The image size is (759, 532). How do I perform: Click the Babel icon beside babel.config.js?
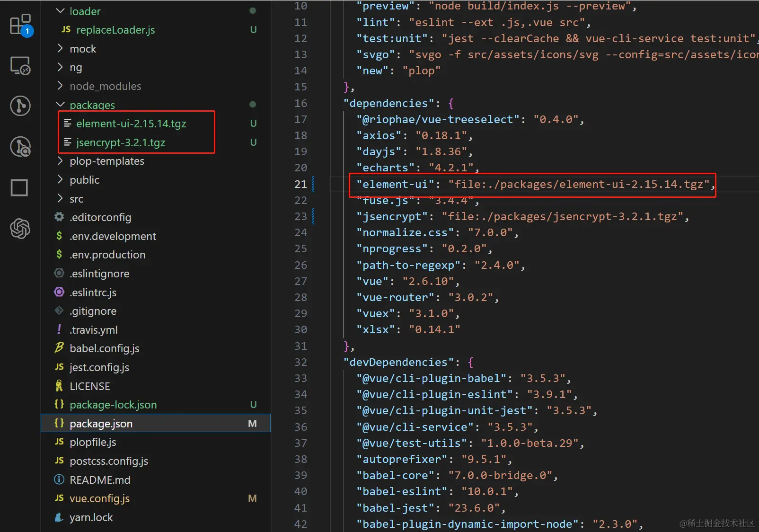59,348
